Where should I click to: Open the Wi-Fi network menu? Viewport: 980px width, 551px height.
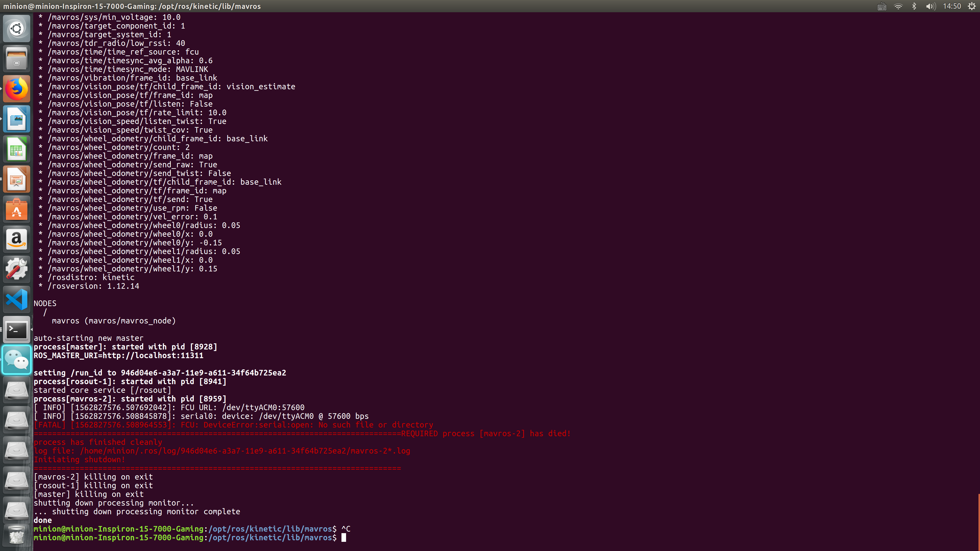point(898,6)
